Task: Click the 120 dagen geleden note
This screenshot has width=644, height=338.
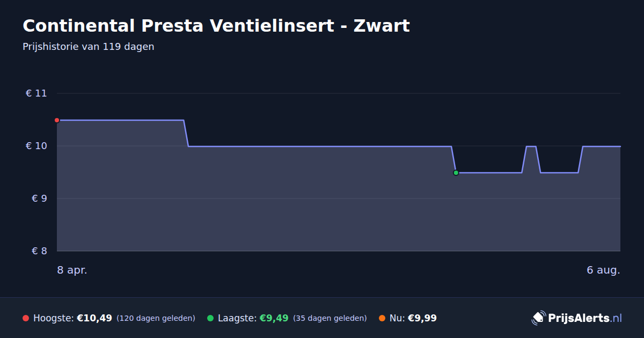Action: click(x=156, y=318)
